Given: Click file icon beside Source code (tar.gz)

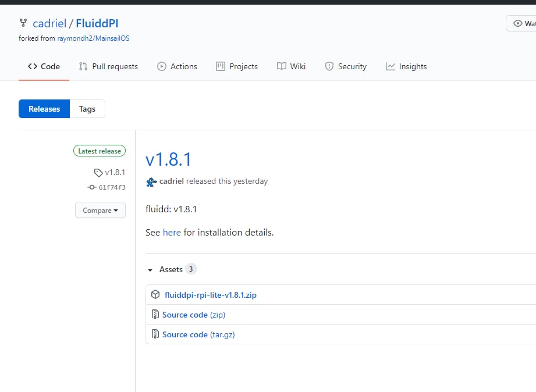Looking at the screenshot, I should [x=155, y=334].
